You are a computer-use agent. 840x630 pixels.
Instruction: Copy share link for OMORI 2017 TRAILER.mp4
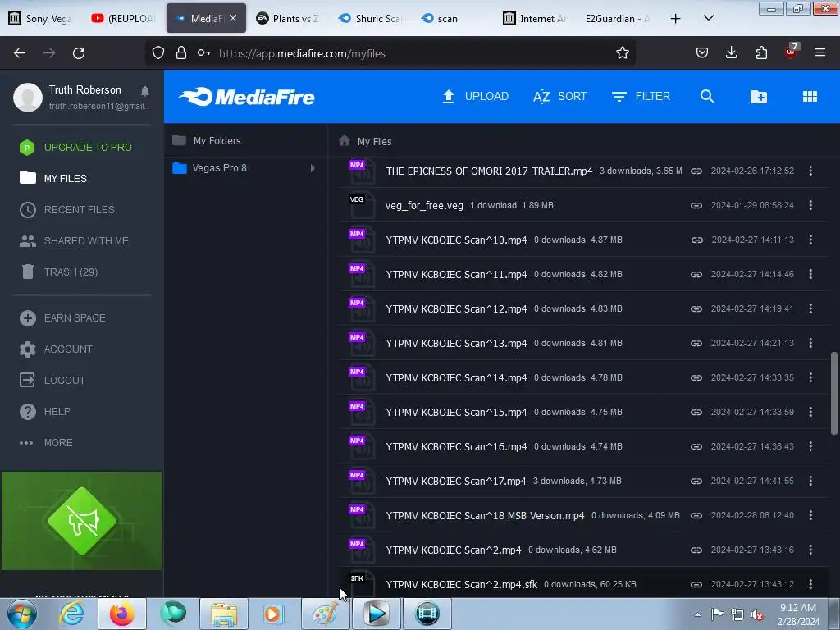696,171
